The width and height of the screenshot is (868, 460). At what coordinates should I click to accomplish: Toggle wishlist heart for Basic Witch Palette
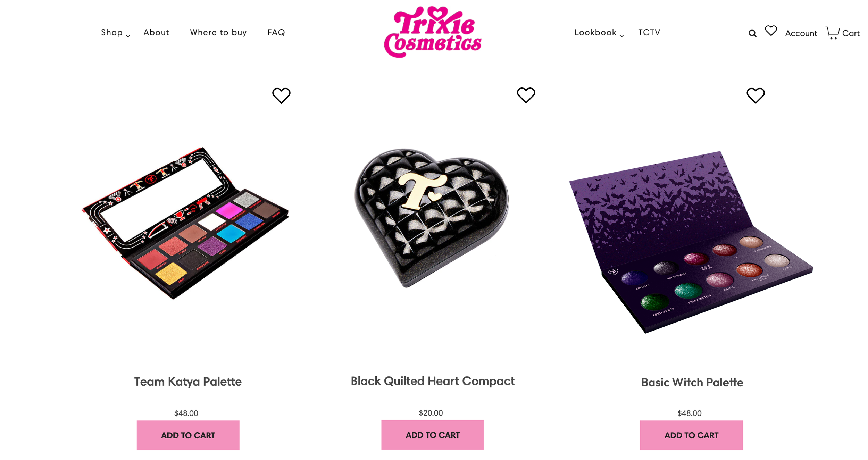click(755, 95)
